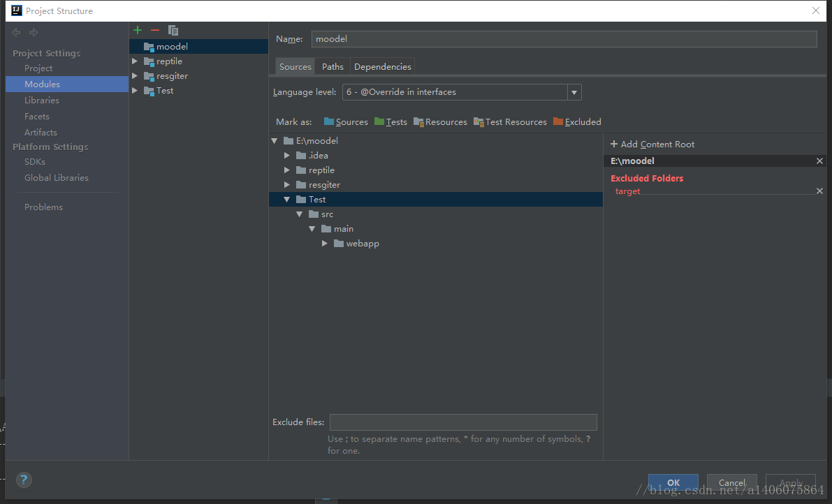Select the Test module in list
Viewport: 832px width, 504px height.
pos(199,91)
